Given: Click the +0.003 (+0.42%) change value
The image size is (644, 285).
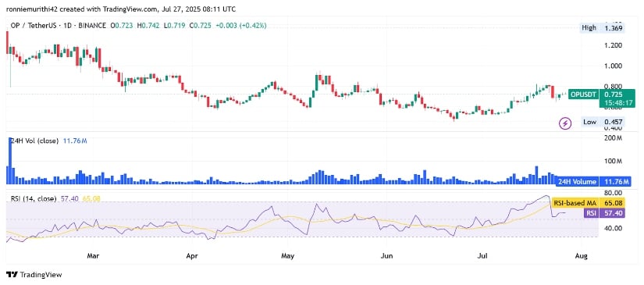Looking at the screenshot, I should coord(240,26).
